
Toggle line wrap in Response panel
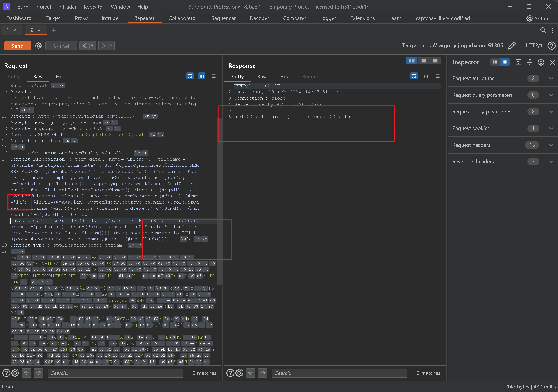tap(414, 76)
